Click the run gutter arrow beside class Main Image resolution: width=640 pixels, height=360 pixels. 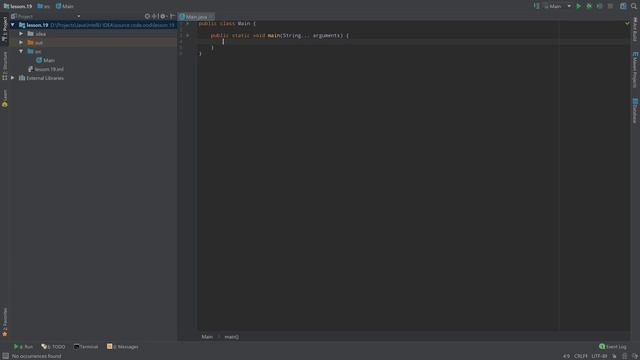[188, 24]
